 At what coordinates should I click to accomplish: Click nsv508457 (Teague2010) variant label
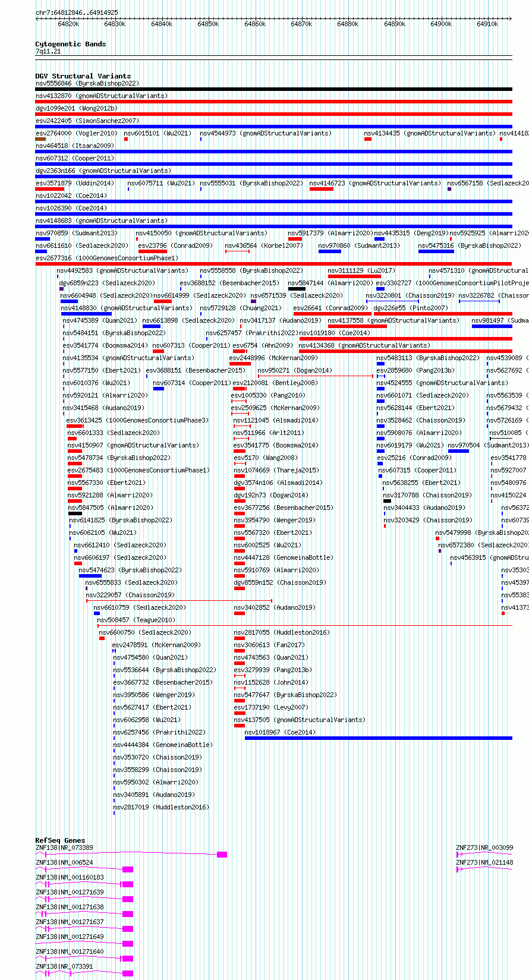tap(136, 620)
